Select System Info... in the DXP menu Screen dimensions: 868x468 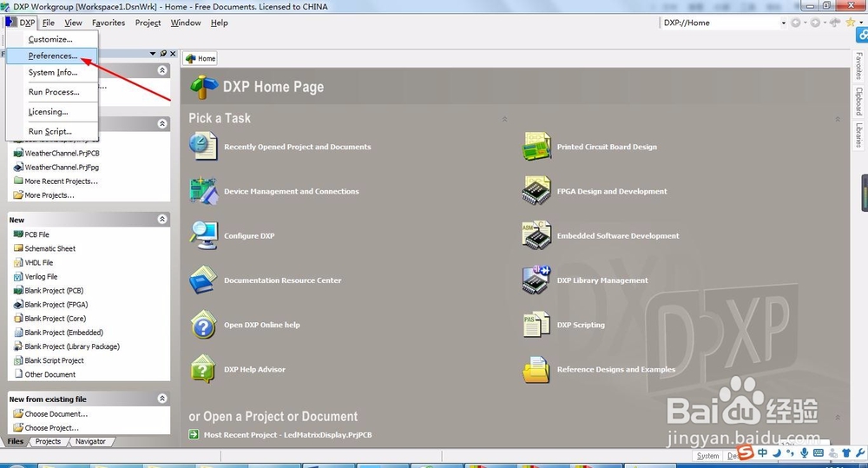[x=52, y=73]
